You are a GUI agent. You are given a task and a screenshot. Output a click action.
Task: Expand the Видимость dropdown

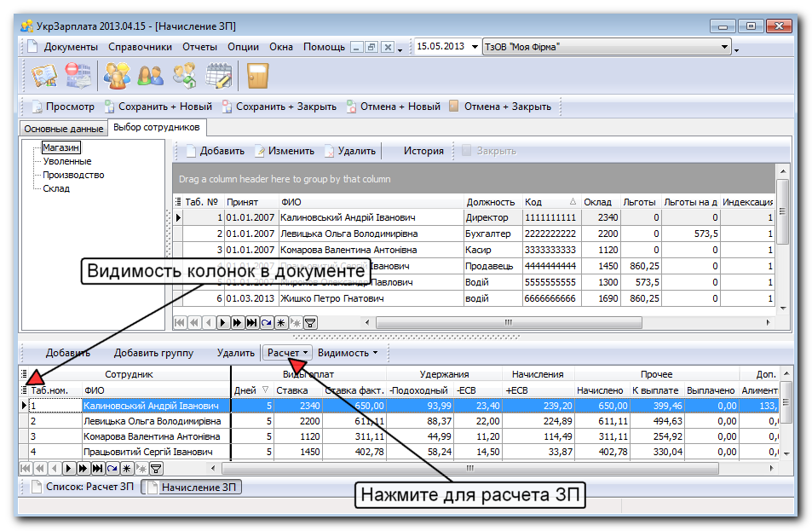click(x=348, y=353)
